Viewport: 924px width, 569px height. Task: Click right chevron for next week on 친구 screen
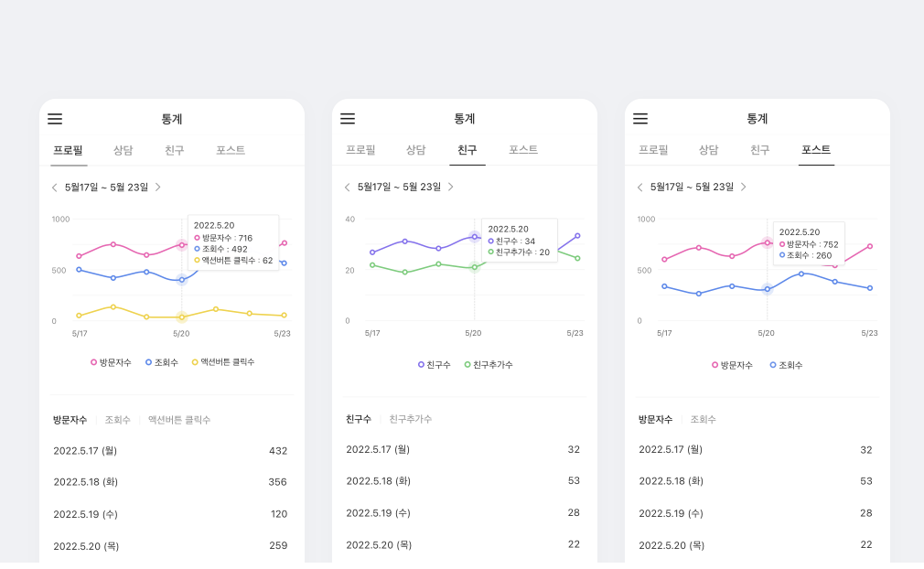point(451,187)
